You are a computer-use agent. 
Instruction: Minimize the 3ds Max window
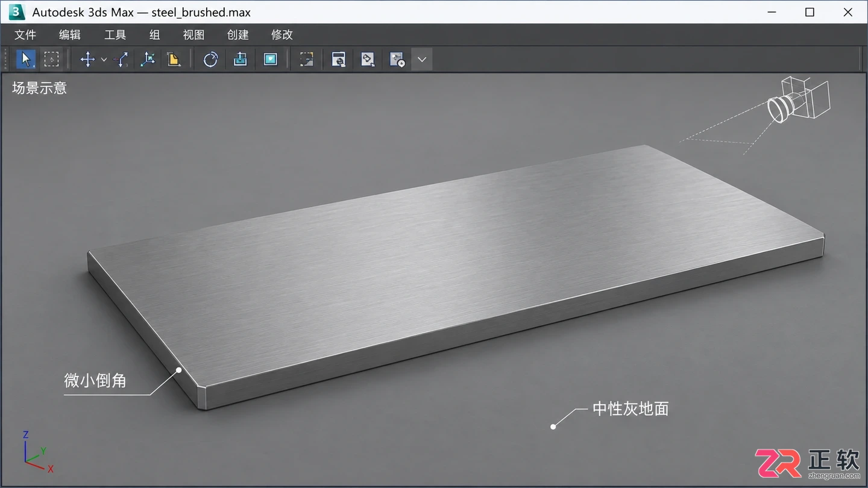click(x=772, y=12)
